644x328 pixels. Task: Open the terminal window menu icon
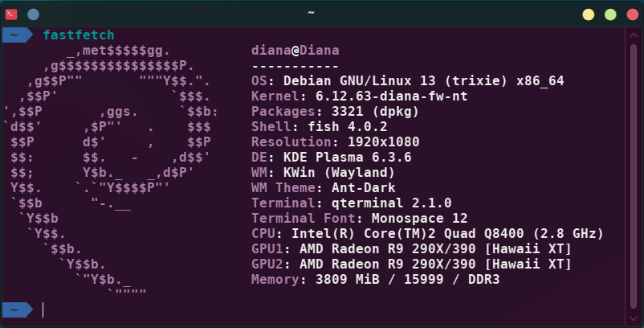[x=11, y=14]
